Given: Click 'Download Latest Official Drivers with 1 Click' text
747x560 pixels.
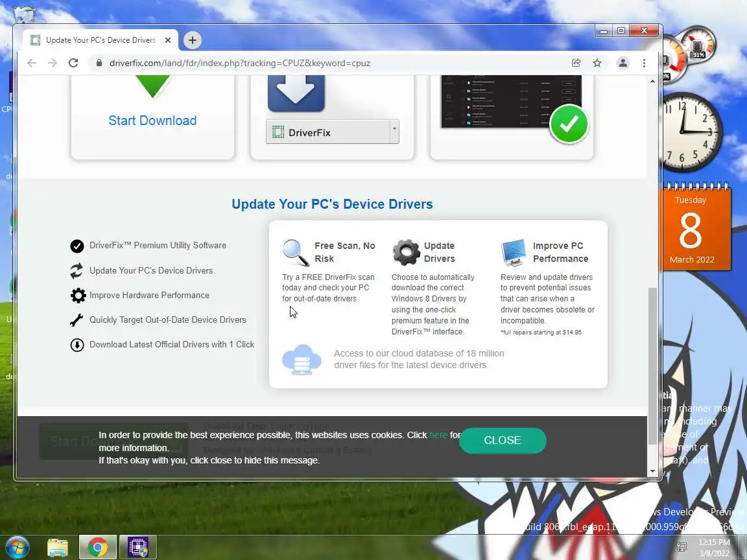Looking at the screenshot, I should pos(172,345).
